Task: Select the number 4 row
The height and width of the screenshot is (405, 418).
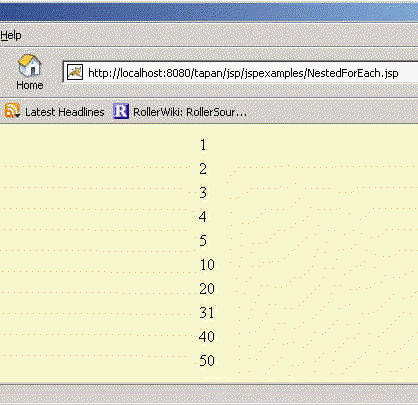Action: 203,217
